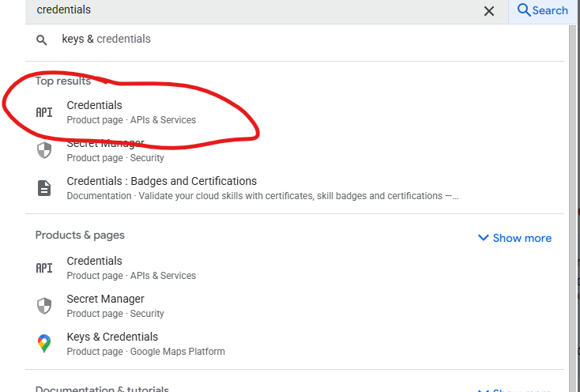Click chevron next to Show more

[483, 238]
